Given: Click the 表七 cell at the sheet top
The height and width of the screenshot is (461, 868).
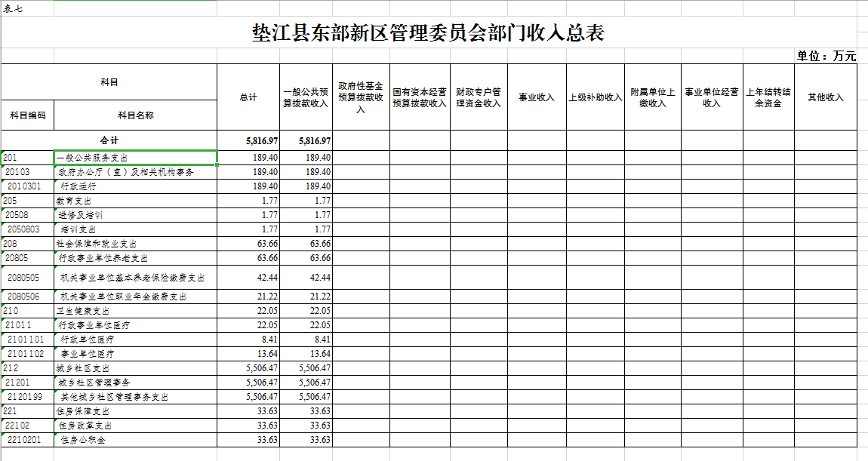Looking at the screenshot, I should click(13, 8).
